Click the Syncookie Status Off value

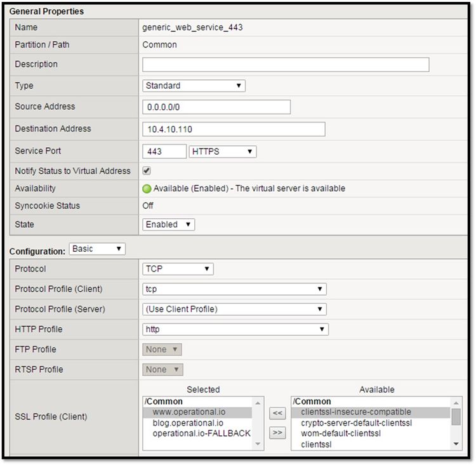pos(148,206)
